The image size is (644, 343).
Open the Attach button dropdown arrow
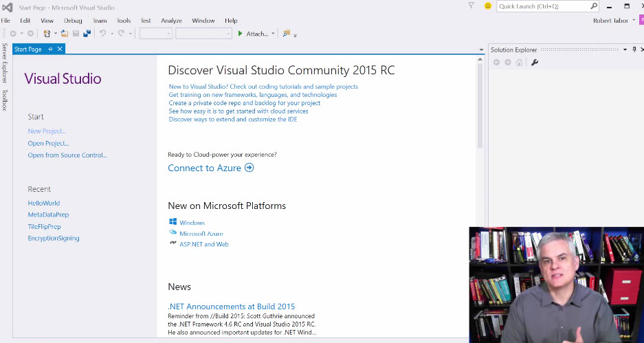pos(273,34)
